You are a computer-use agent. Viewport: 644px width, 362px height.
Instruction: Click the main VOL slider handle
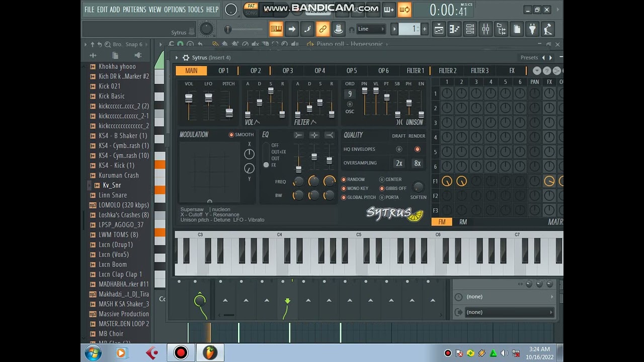[x=189, y=99]
